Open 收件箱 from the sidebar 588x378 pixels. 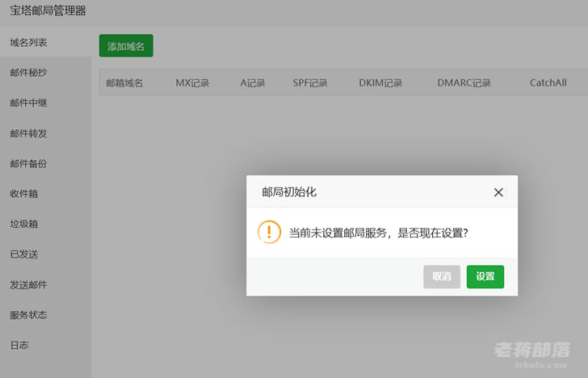[46, 194]
